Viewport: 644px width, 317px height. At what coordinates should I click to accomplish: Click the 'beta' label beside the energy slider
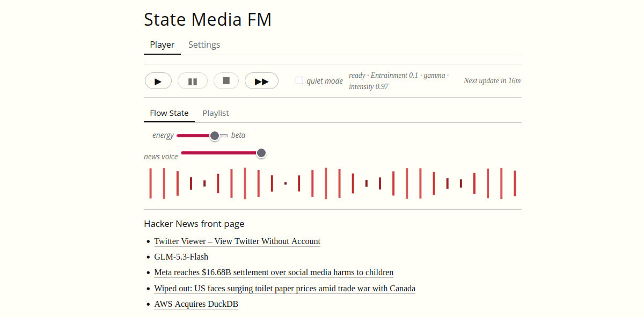click(238, 135)
